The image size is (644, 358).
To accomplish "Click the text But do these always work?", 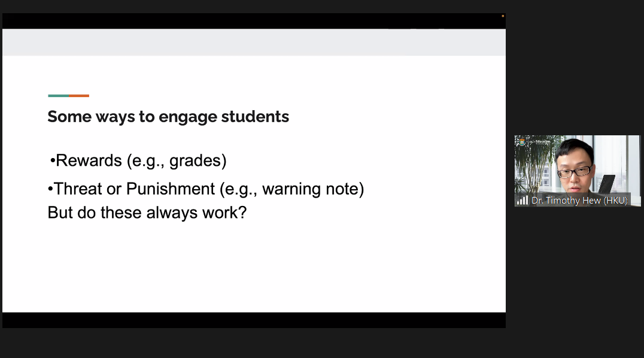I will pos(147,213).
